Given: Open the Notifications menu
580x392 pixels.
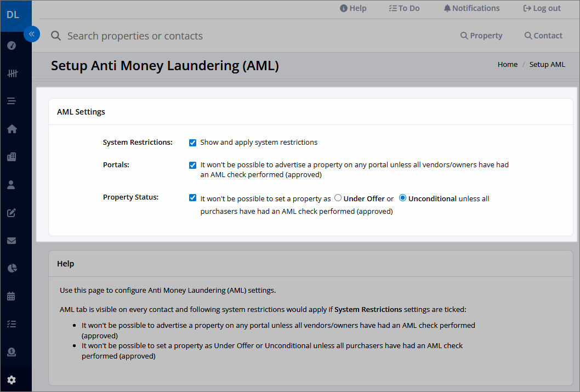Looking at the screenshot, I should click(471, 8).
